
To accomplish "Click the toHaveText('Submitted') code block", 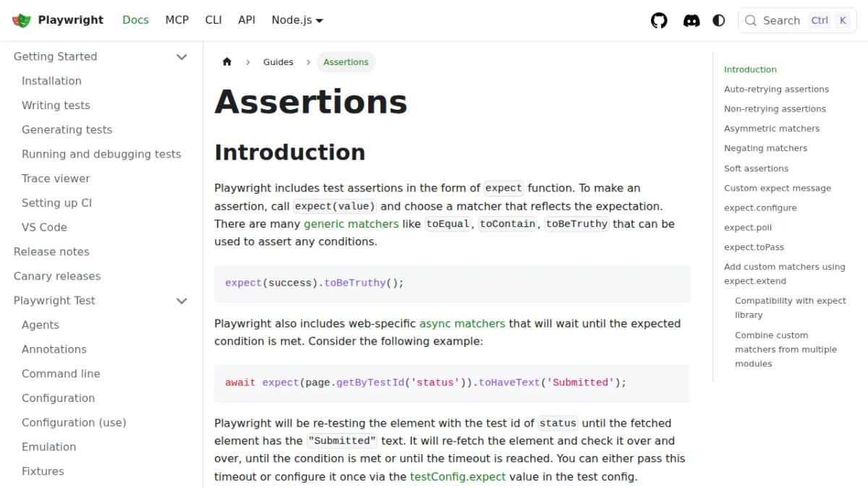I will [453, 382].
